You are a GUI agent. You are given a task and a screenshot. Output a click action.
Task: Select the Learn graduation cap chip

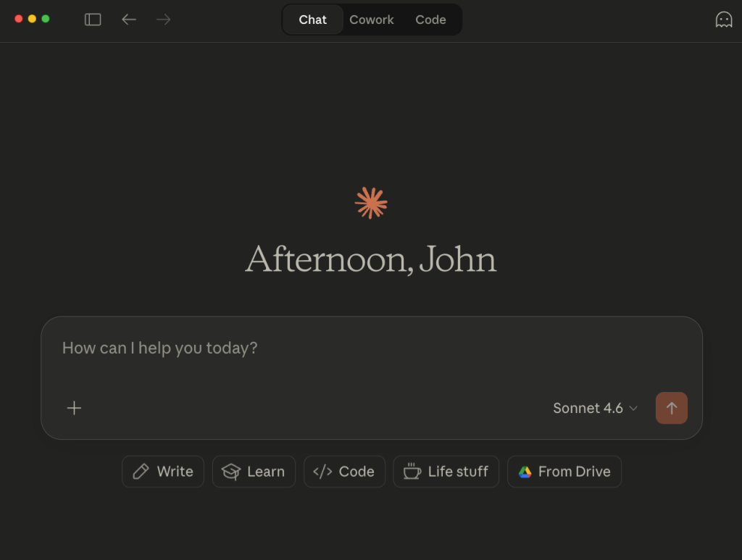pos(254,472)
